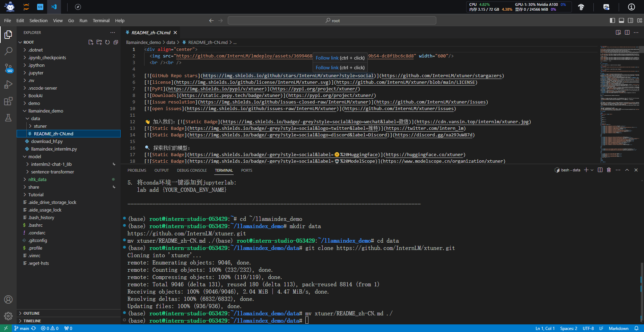Open the Search view in activity bar
The width and height of the screenshot is (644, 332).
click(x=8, y=51)
